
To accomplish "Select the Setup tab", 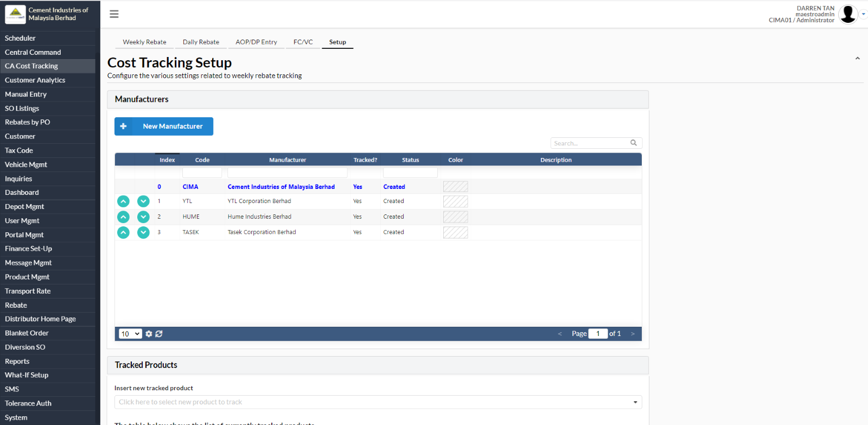I will click(337, 42).
